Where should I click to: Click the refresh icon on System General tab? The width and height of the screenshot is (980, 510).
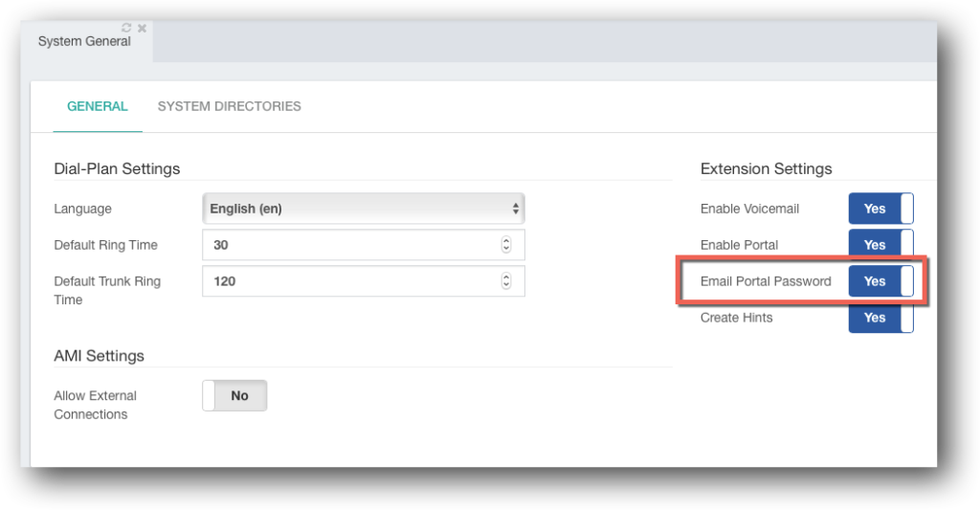pyautogui.click(x=126, y=28)
